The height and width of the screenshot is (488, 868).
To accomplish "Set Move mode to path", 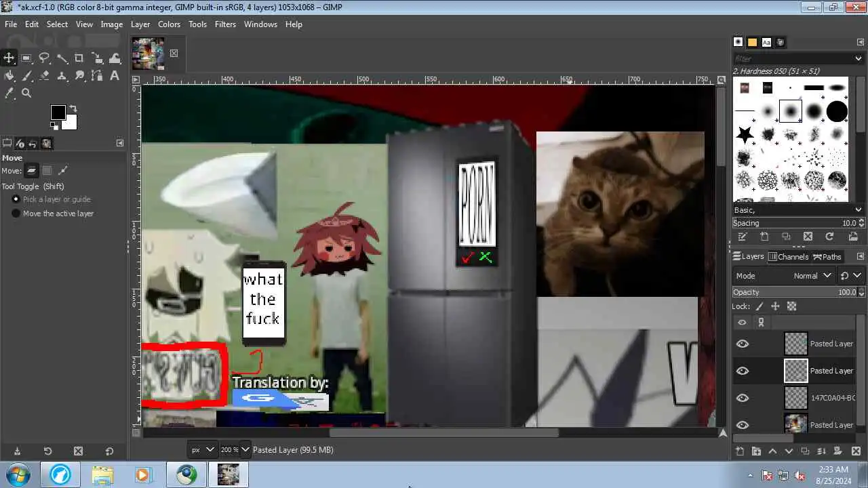I will point(63,171).
